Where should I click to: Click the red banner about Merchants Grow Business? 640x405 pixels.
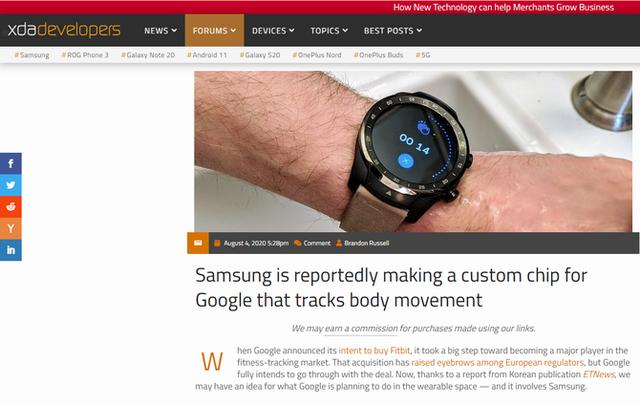[503, 7]
